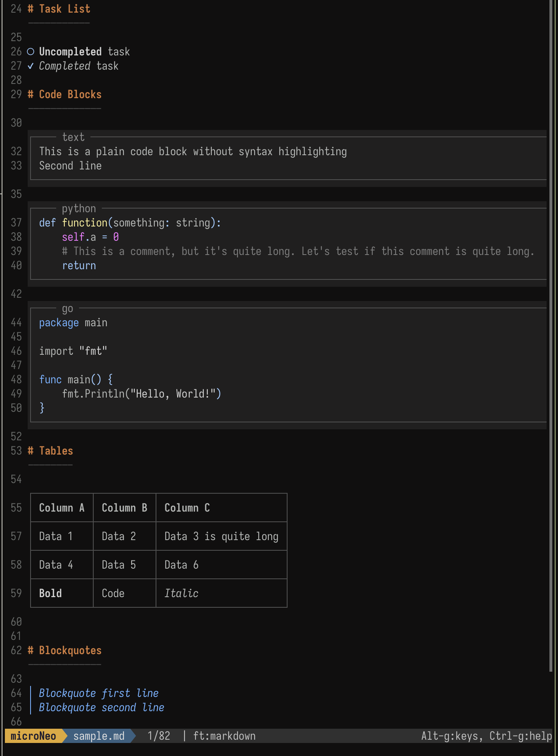The width and height of the screenshot is (558, 756).
Task: Click the 'Alt-g:keys' hint in status bar
Action: point(453,736)
